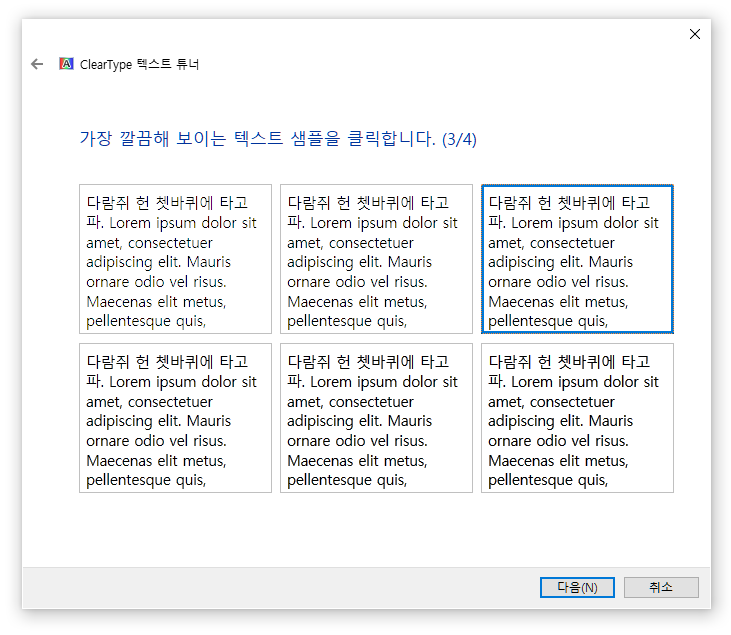
Task: Click the heading 가장 깔끔해 보이는 텍스트 샘플을 클릭합니다
Action: [278, 139]
